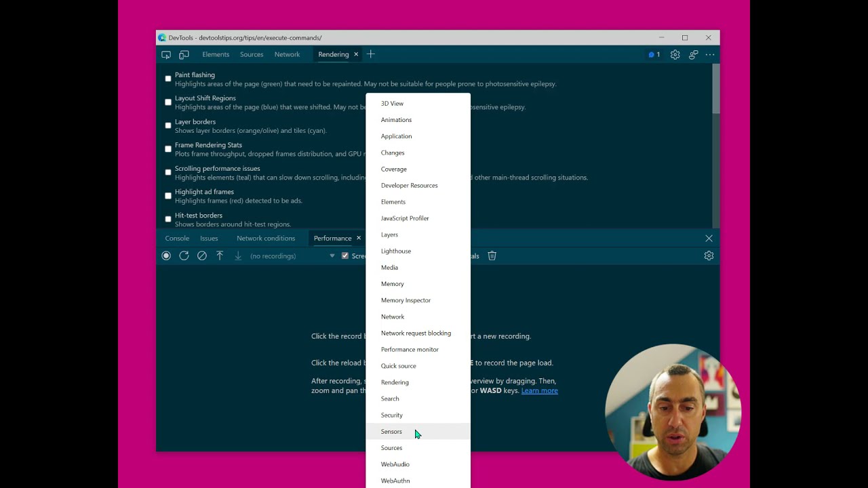This screenshot has width=868, height=488.
Task: Close the Performance drawer tab
Action: coord(359,238)
